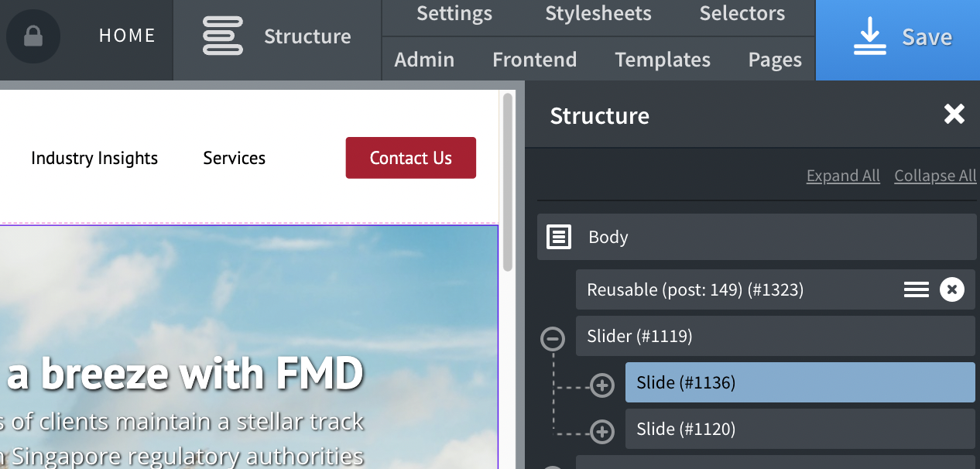Click the padlock icon in the top bar
Screen dimensions: 980x469
click(33, 36)
